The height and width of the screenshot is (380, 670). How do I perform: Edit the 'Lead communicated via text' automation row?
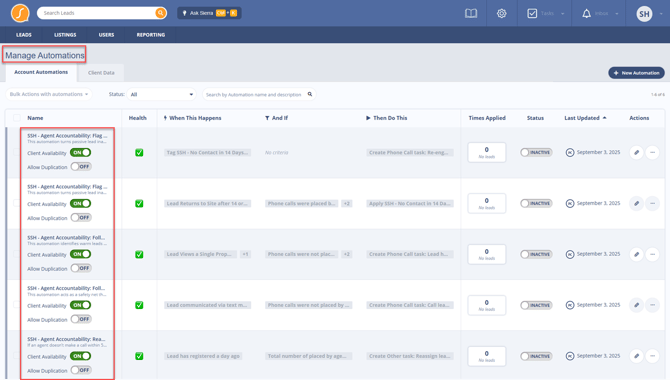636,305
